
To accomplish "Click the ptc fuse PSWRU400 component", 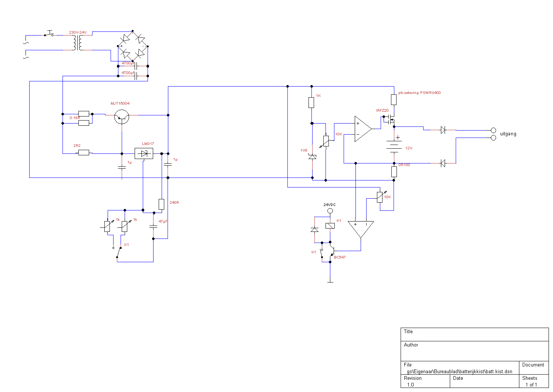I will pos(394,99).
